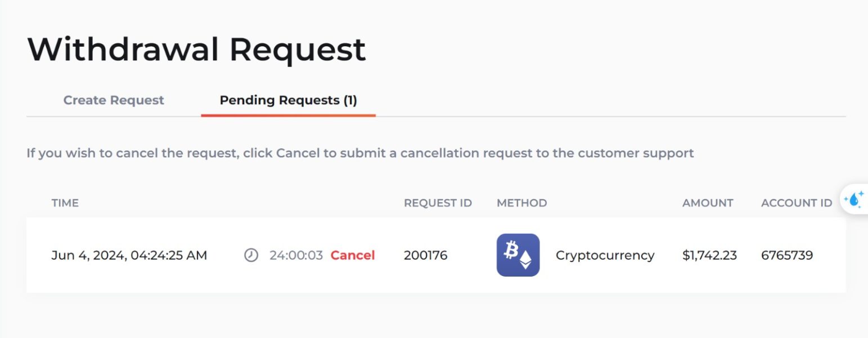Select account ID 6765739
Image resolution: width=868 pixels, height=338 pixels.
tap(787, 255)
